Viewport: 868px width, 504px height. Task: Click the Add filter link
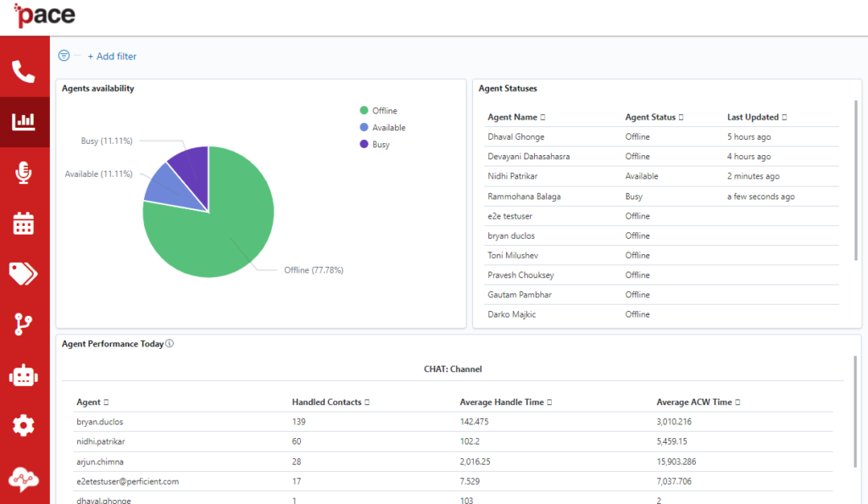[x=112, y=57]
